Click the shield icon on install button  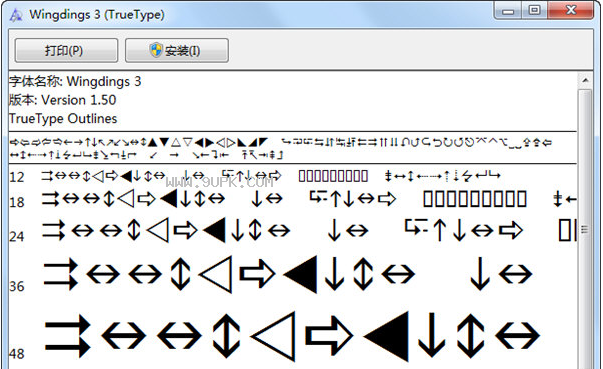click(156, 50)
